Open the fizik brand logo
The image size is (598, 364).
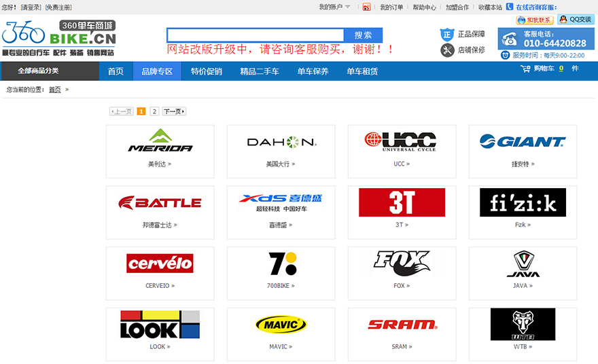tap(523, 202)
